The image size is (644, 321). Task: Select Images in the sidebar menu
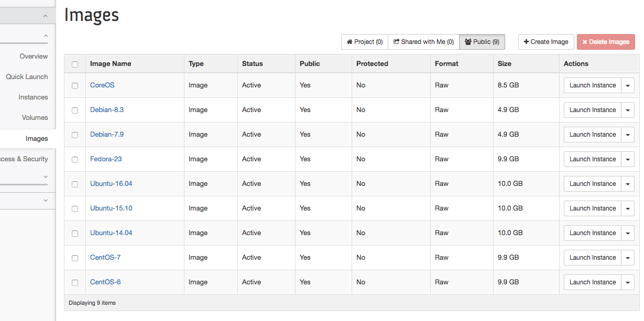[37, 138]
